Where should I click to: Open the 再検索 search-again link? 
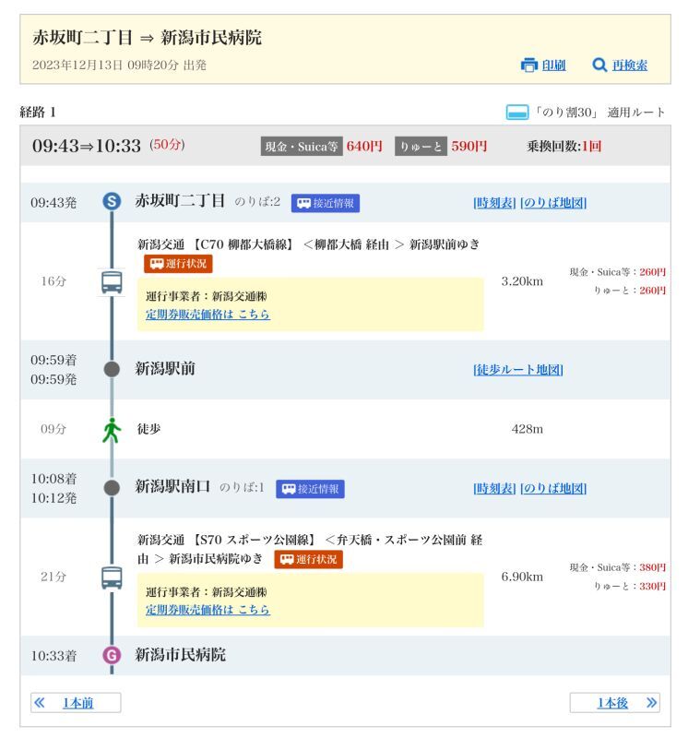tap(630, 65)
